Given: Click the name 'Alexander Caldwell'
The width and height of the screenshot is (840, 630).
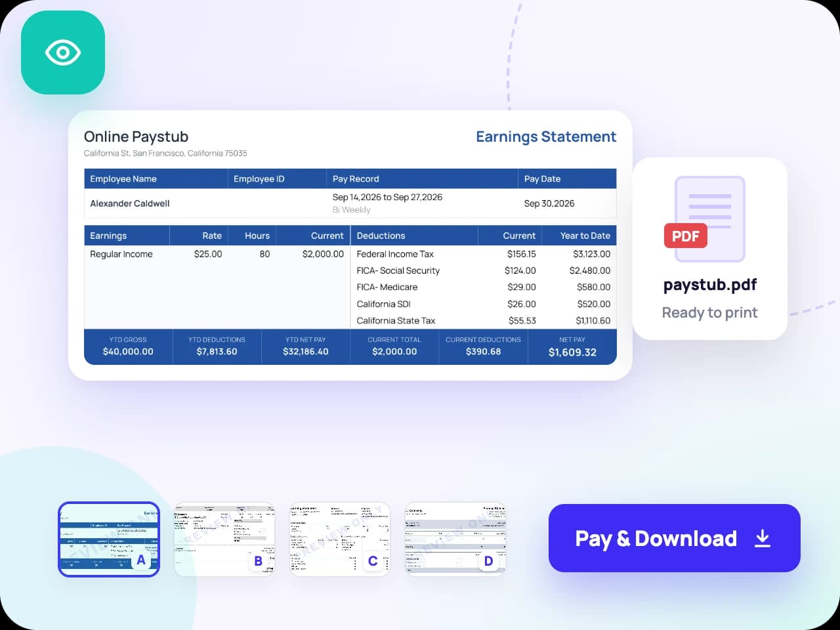Looking at the screenshot, I should (130, 203).
